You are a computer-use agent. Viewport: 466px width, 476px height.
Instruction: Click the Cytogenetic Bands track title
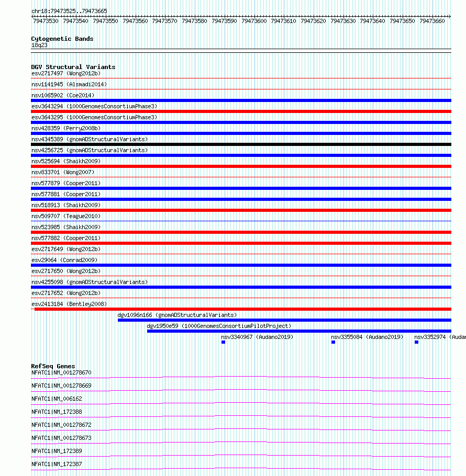62,39
